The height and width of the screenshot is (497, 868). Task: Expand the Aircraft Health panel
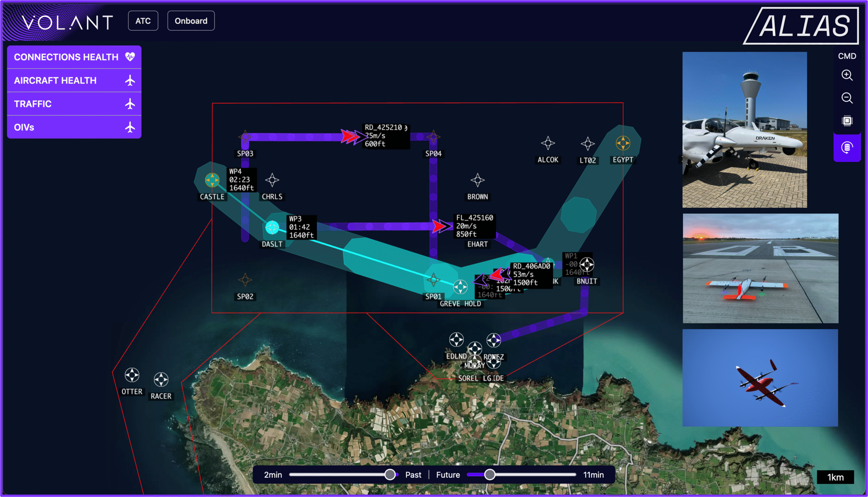point(74,80)
